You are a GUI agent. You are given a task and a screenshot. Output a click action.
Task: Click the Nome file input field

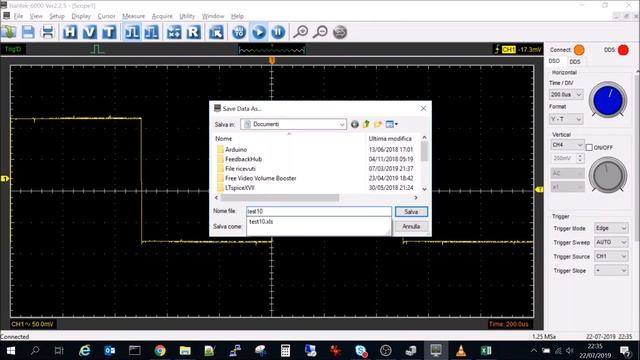319,211
